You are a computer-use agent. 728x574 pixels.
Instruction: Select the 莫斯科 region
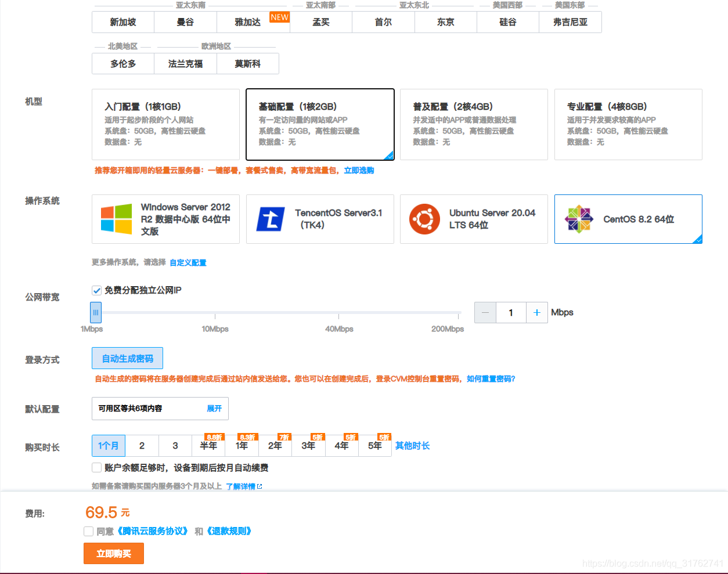pos(248,64)
